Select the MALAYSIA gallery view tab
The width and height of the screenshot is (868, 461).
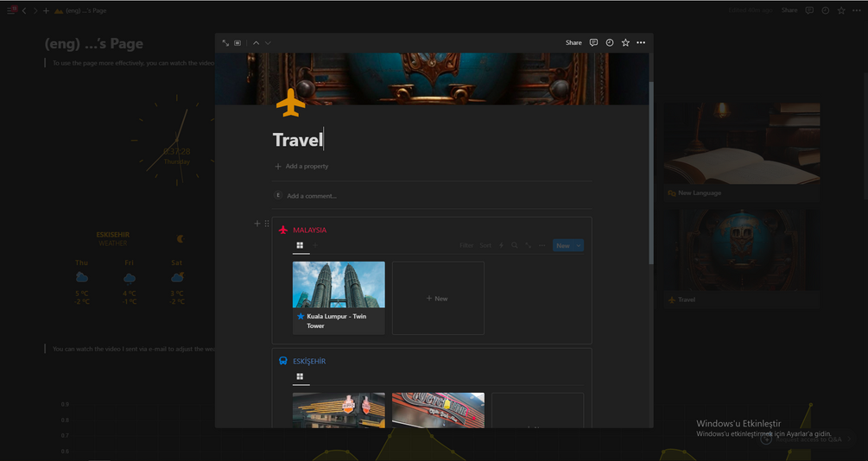300,245
